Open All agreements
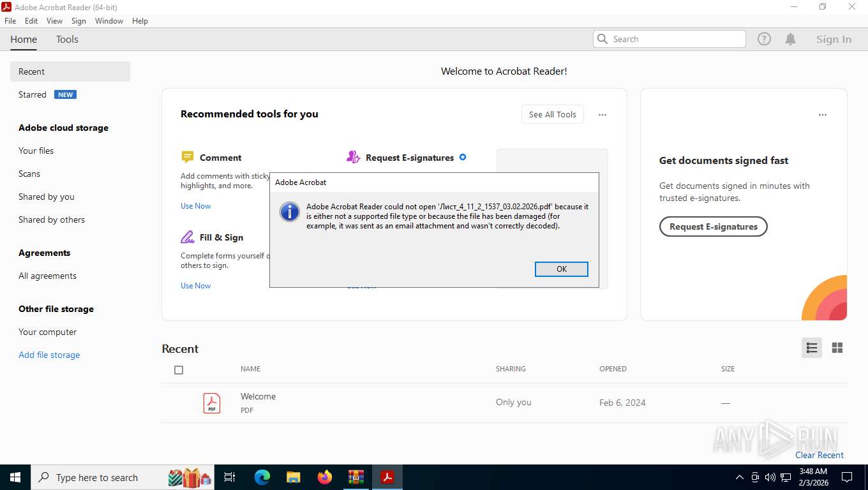The height and width of the screenshot is (490, 868). click(x=47, y=276)
